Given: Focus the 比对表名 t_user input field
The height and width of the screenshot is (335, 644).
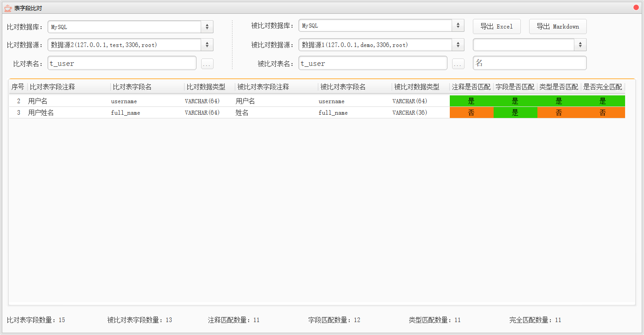Looking at the screenshot, I should click(x=122, y=64).
